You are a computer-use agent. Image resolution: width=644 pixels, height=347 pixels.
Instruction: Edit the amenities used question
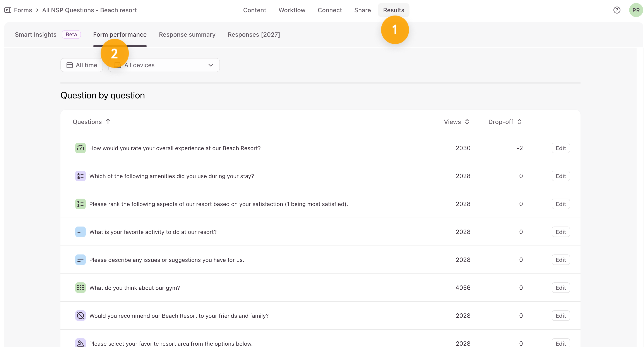coord(561,176)
